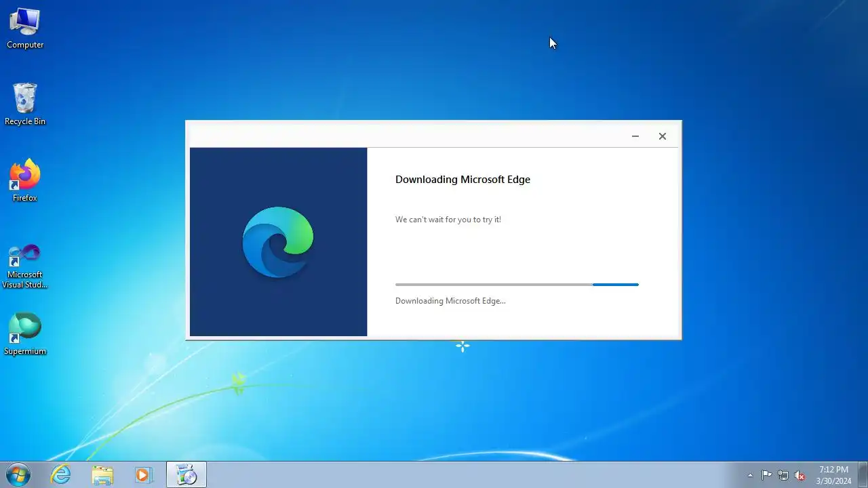868x488 pixels.
Task: Select the Firefox desktop shortcut
Action: [25, 181]
